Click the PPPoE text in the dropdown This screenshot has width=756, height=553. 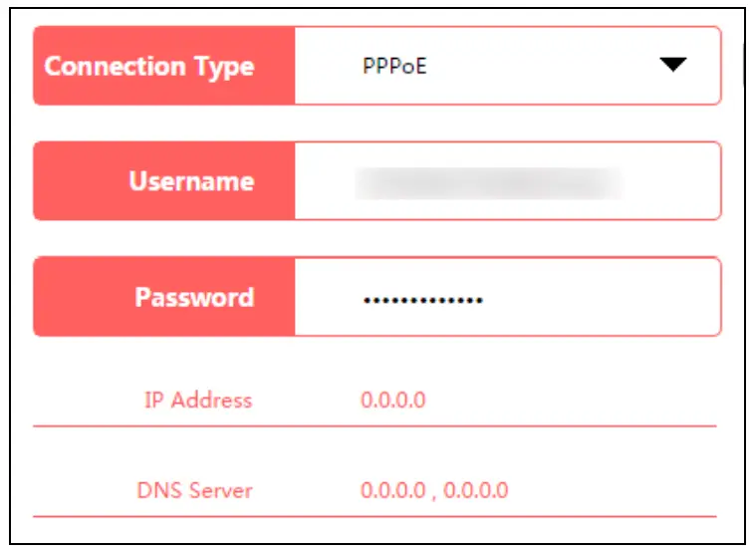click(394, 68)
